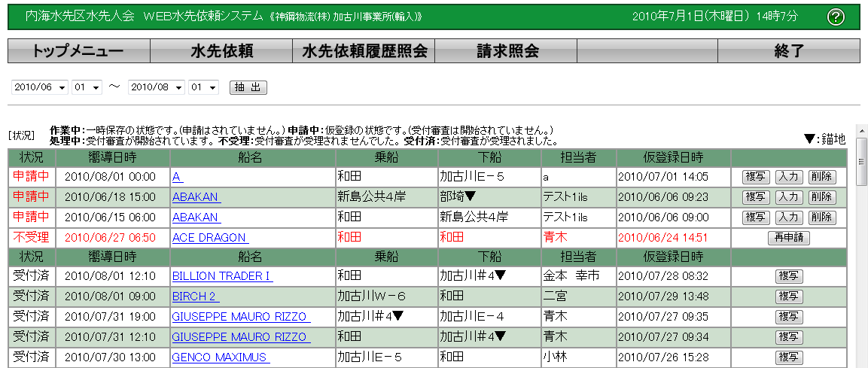Open the GENCO MAXIMUS ship link
This screenshot has width=868, height=368.
pos(219,357)
